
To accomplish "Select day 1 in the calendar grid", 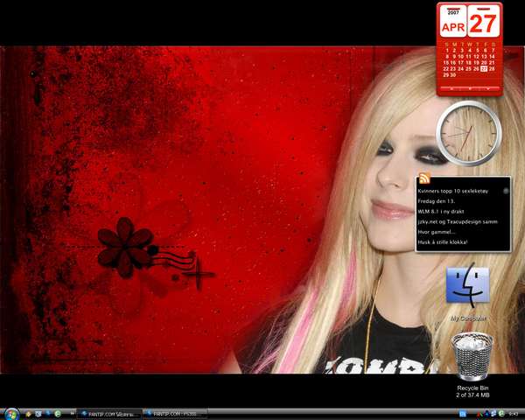I will 447,50.
